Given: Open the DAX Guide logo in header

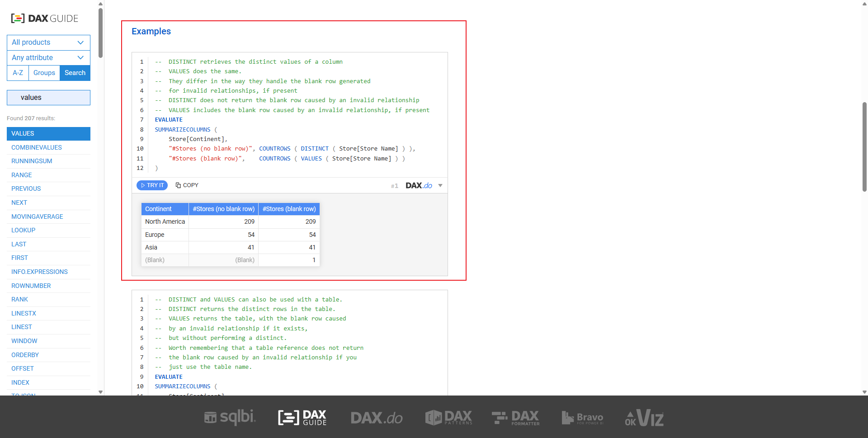Looking at the screenshot, I should (x=44, y=19).
